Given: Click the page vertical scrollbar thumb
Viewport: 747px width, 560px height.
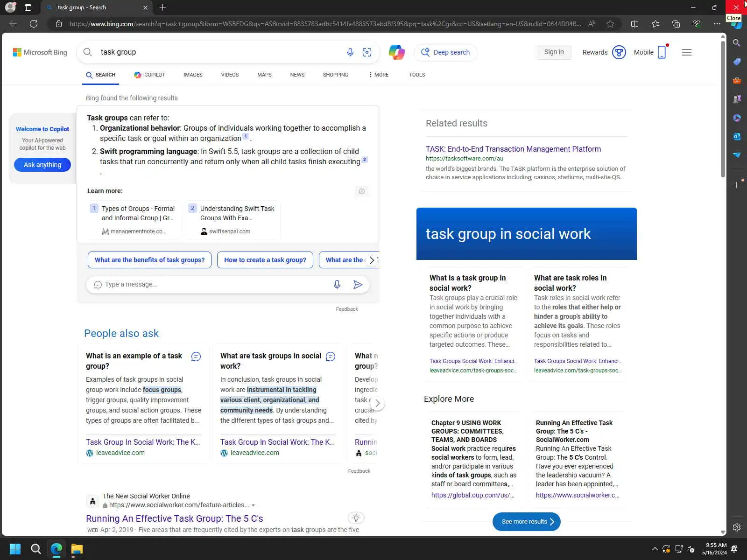Looking at the screenshot, I should coord(723,108).
